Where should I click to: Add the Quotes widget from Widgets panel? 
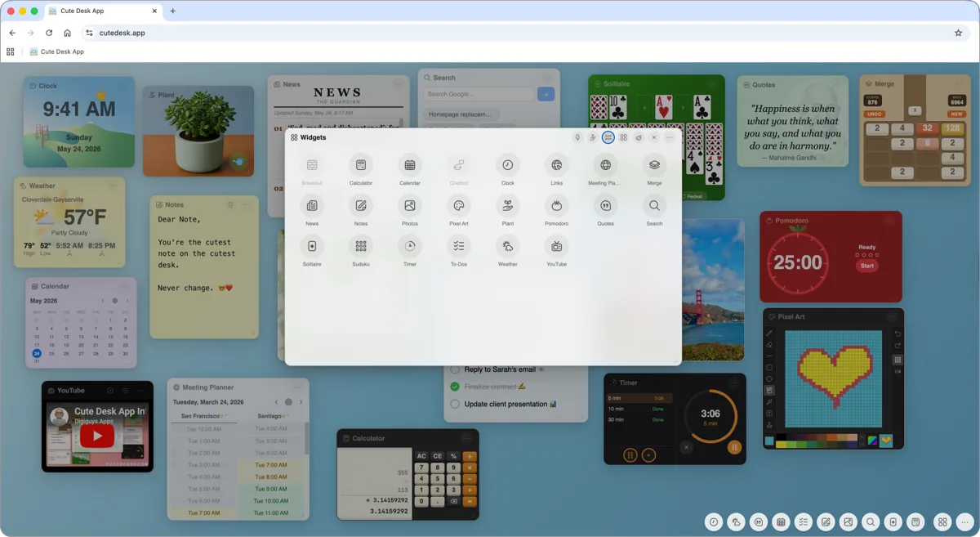[605, 205]
